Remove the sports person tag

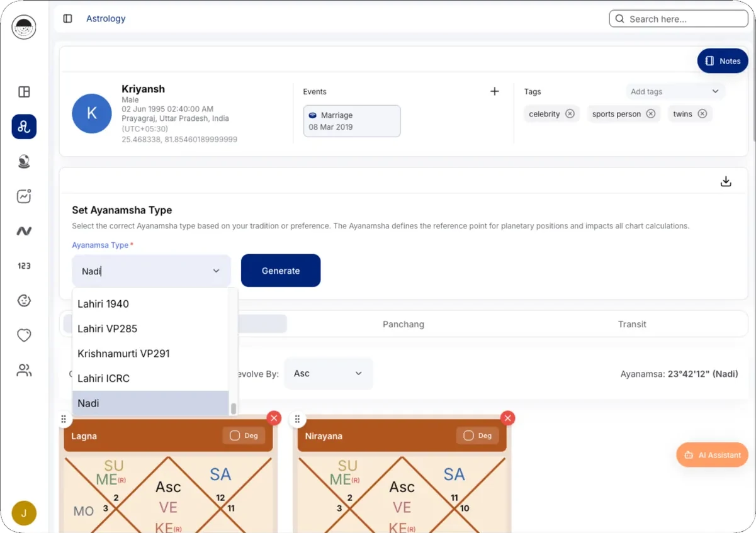point(651,114)
